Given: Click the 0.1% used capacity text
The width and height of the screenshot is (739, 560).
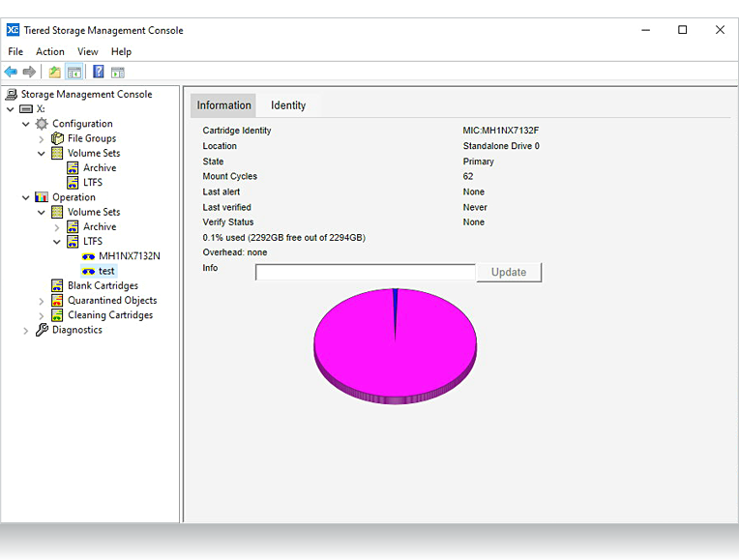Looking at the screenshot, I should 284,238.
